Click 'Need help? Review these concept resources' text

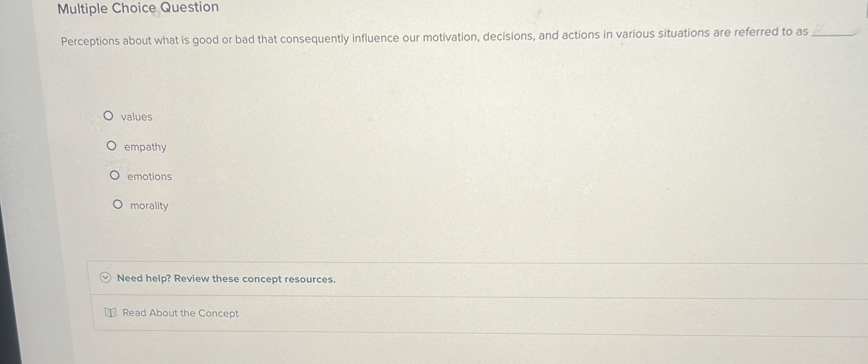tap(226, 279)
